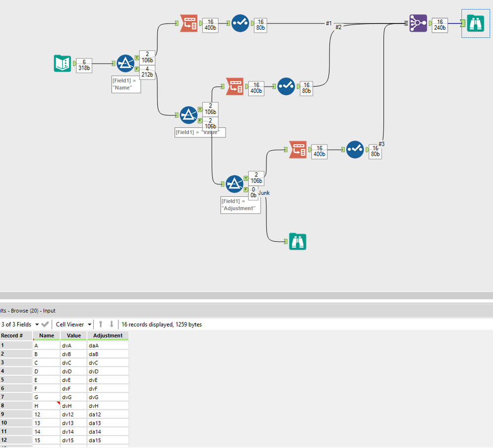Select the cell containing dv12
Image resolution: width=493 pixels, height=448 pixels.
[74, 414]
